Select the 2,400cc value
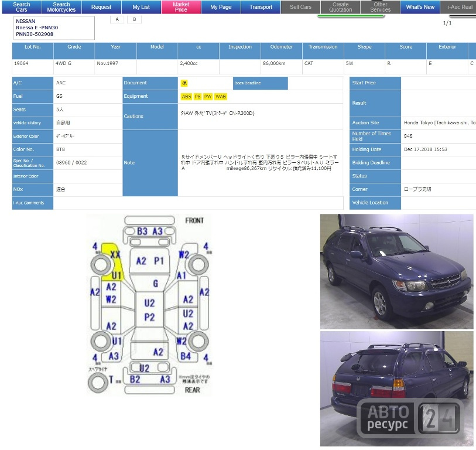The height and width of the screenshot is (450, 476). click(x=189, y=63)
